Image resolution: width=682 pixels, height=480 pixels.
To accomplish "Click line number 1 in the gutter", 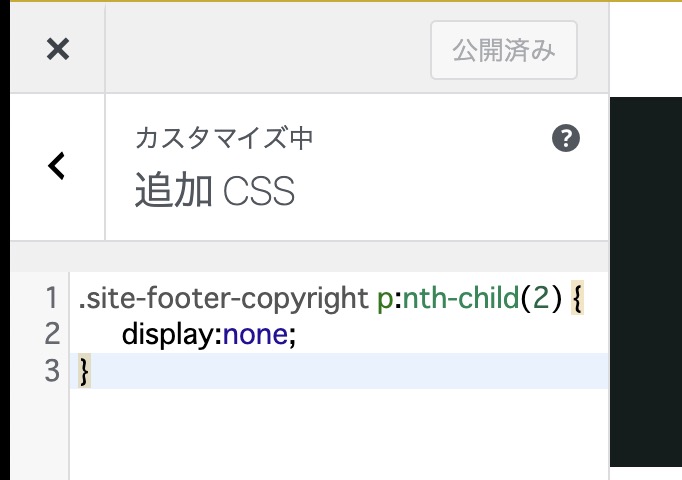I will 52,298.
